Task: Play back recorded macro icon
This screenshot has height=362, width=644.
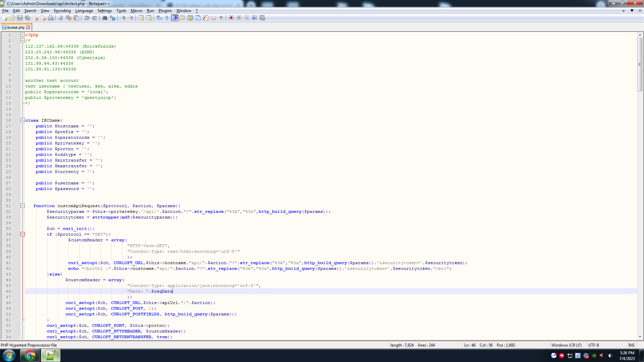Action: click(247, 18)
